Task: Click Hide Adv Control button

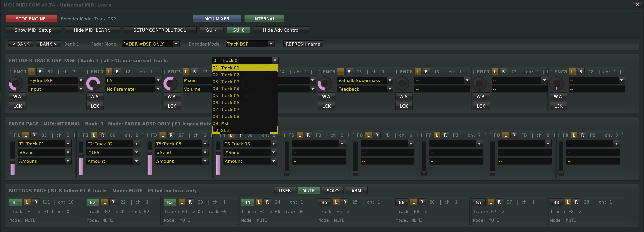Action: tap(281, 30)
